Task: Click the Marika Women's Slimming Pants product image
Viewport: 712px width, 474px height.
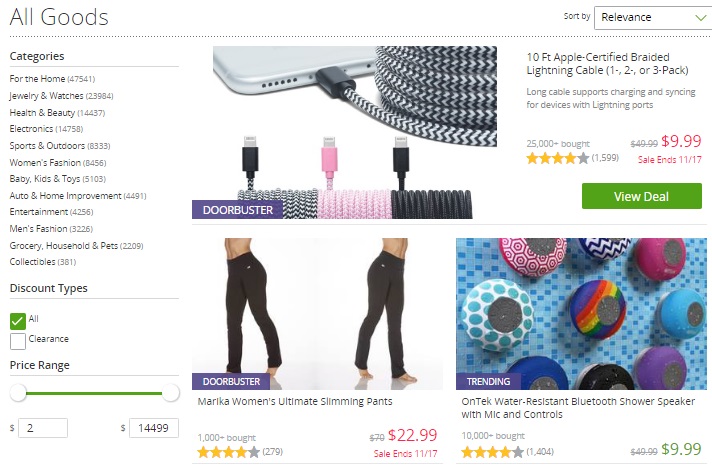Action: click(317, 314)
